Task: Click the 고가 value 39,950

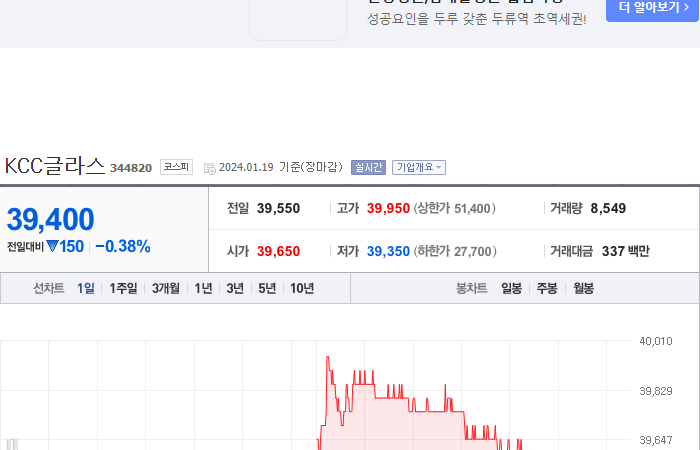Action: (x=388, y=208)
